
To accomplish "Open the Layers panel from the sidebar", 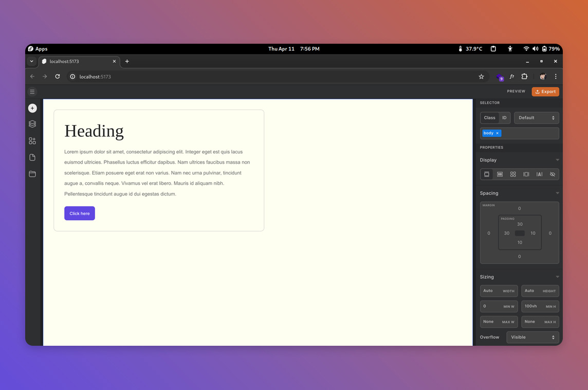I will (x=32, y=124).
